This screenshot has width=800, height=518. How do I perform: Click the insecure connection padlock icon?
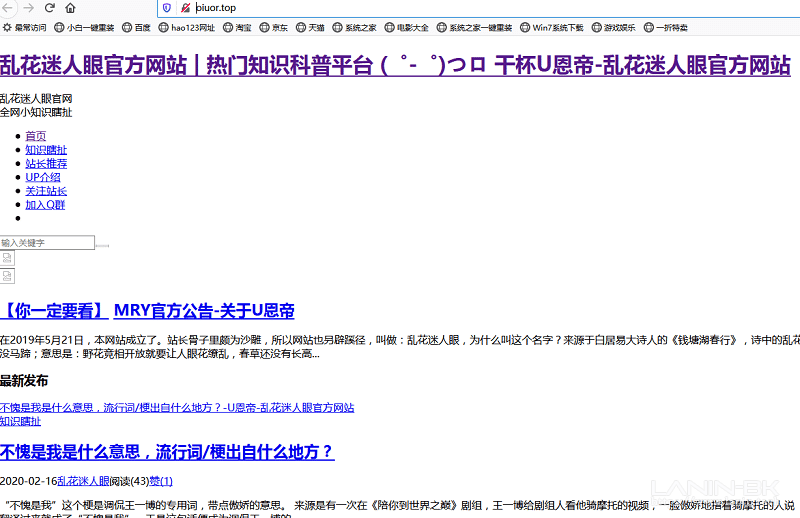click(x=185, y=8)
